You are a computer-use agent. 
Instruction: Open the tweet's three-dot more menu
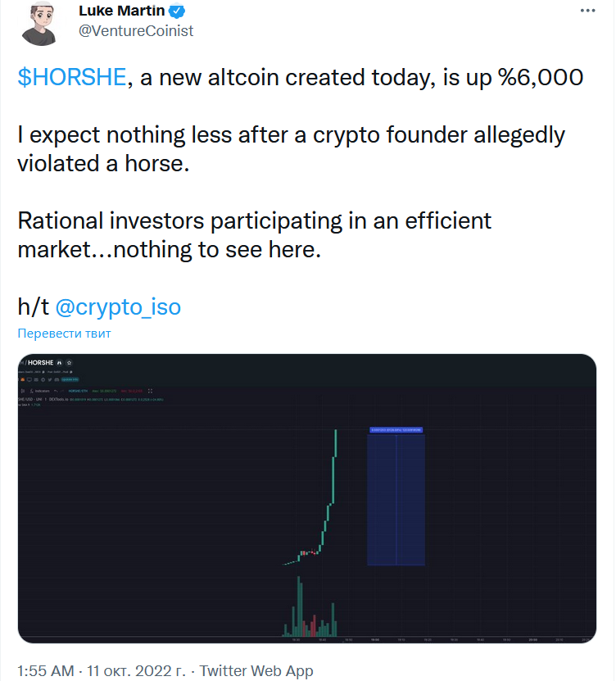coord(587,11)
